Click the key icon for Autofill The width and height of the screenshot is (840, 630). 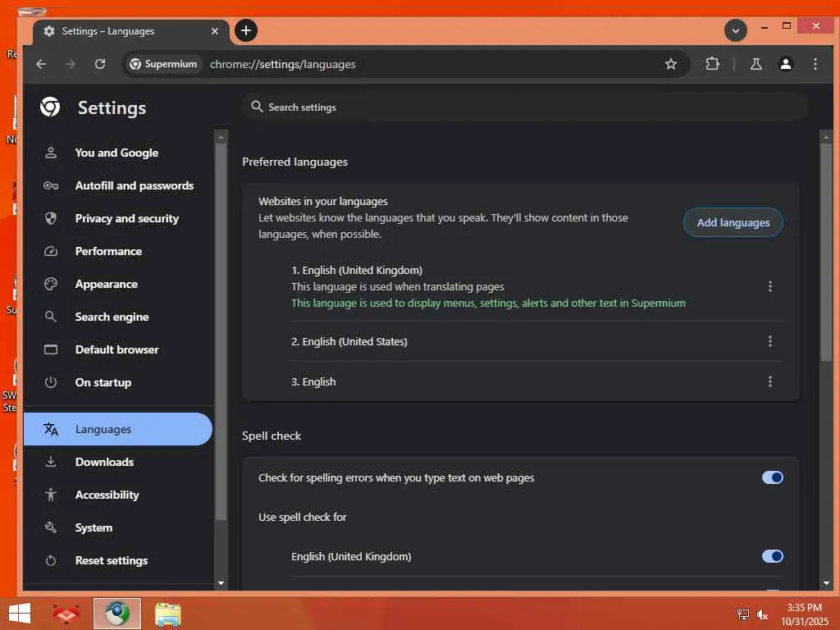[51, 185]
